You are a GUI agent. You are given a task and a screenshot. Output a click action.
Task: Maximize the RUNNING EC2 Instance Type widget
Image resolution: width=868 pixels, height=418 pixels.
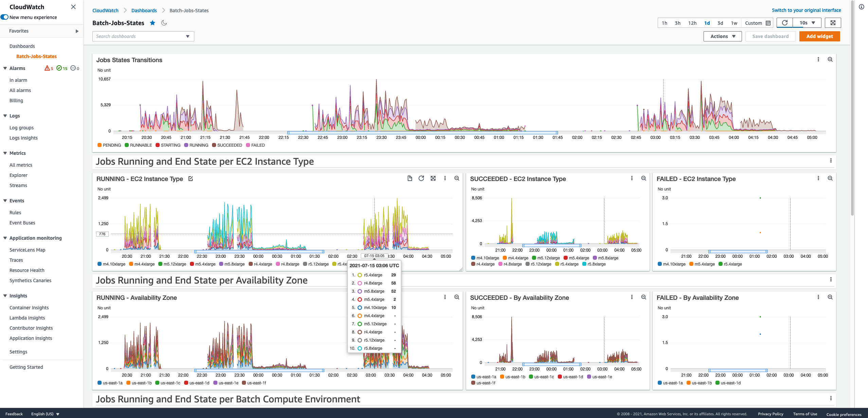[x=433, y=178]
